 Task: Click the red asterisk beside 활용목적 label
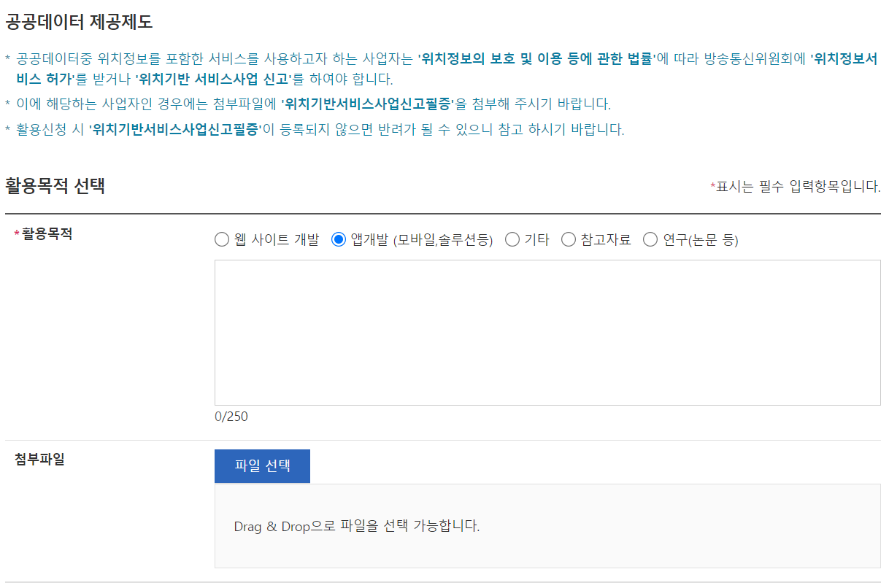[18, 235]
